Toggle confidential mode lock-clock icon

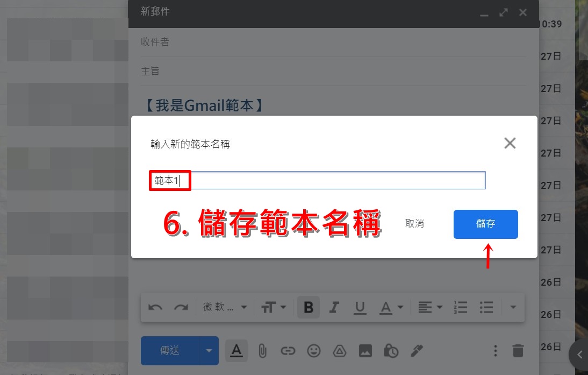391,351
